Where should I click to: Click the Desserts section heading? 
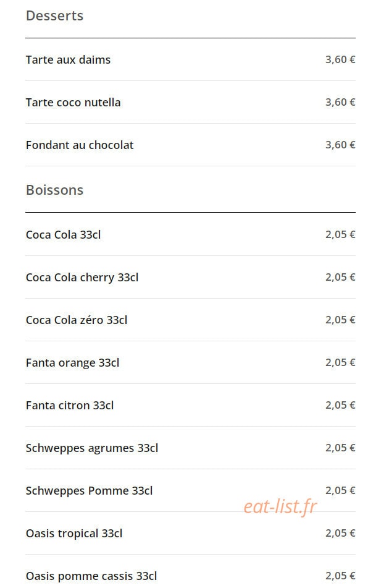click(x=55, y=15)
